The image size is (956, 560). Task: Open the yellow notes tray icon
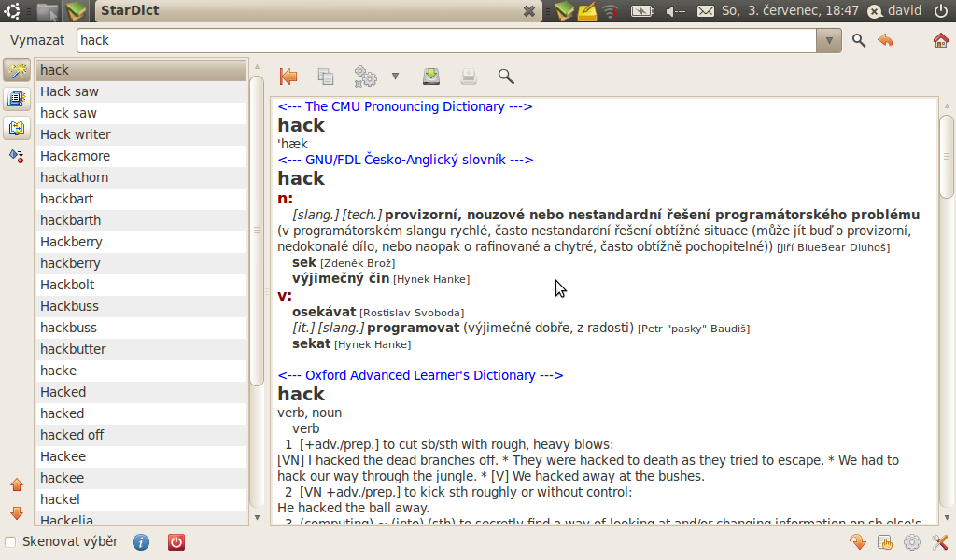[587, 11]
